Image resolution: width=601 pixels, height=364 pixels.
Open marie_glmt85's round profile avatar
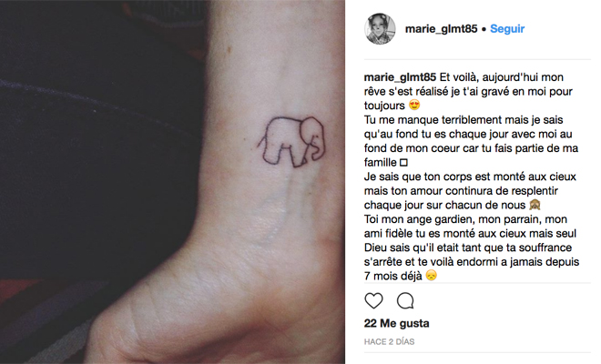380,29
